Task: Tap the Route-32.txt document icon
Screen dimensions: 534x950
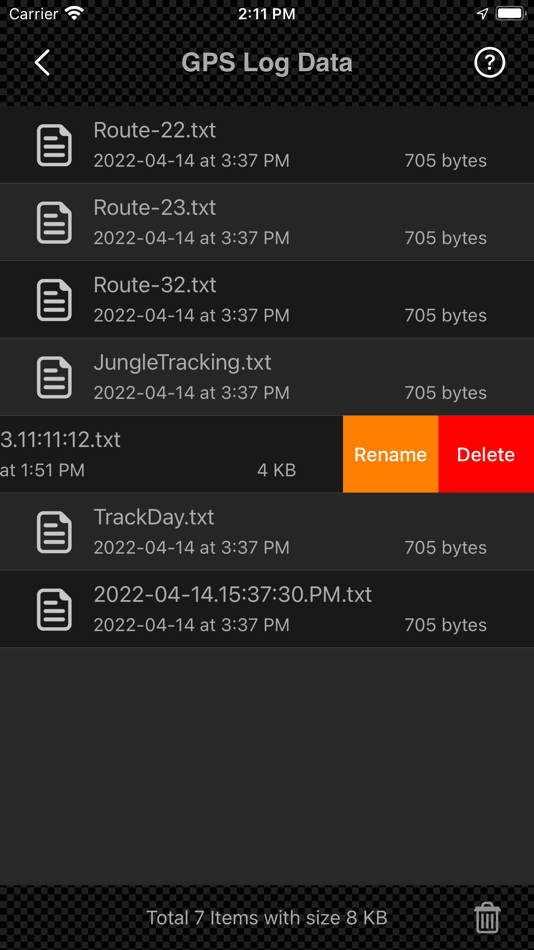Action: 55,300
